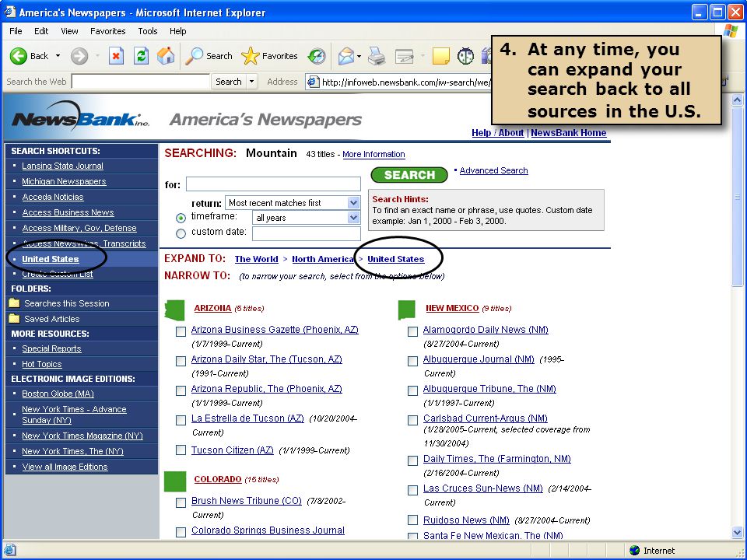747x560 pixels.
Task: Click the scrollbar up arrow
Action: pos(737,100)
